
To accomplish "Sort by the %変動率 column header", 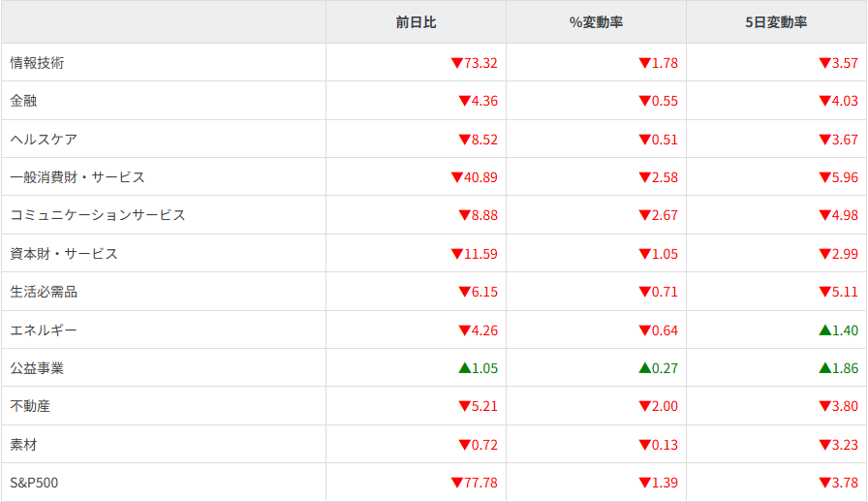I will (x=596, y=22).
